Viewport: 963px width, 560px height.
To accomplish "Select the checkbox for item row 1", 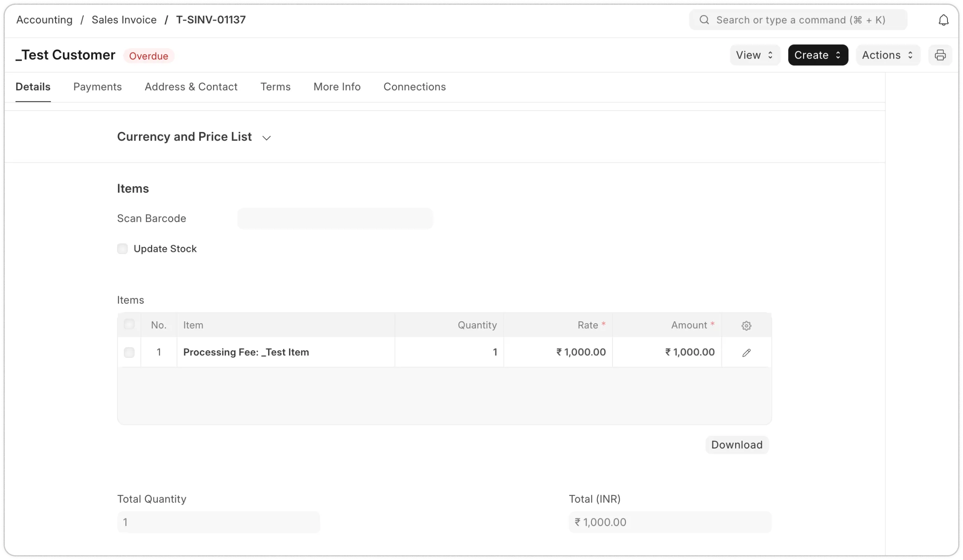I will click(129, 352).
